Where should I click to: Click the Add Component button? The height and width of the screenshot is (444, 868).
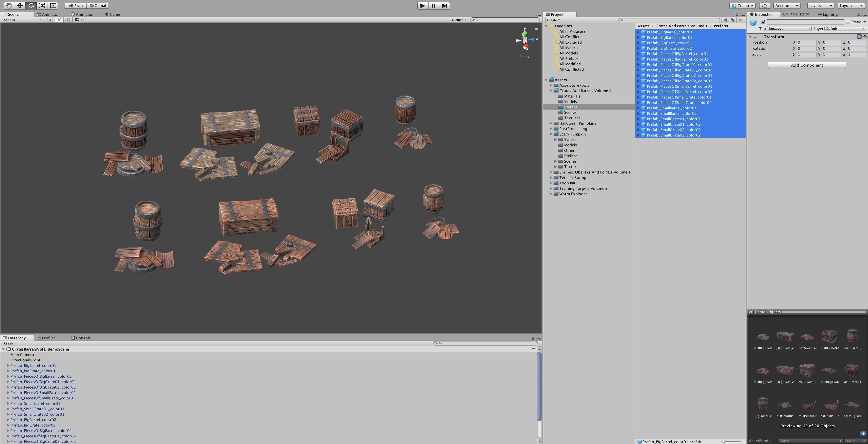coord(807,65)
